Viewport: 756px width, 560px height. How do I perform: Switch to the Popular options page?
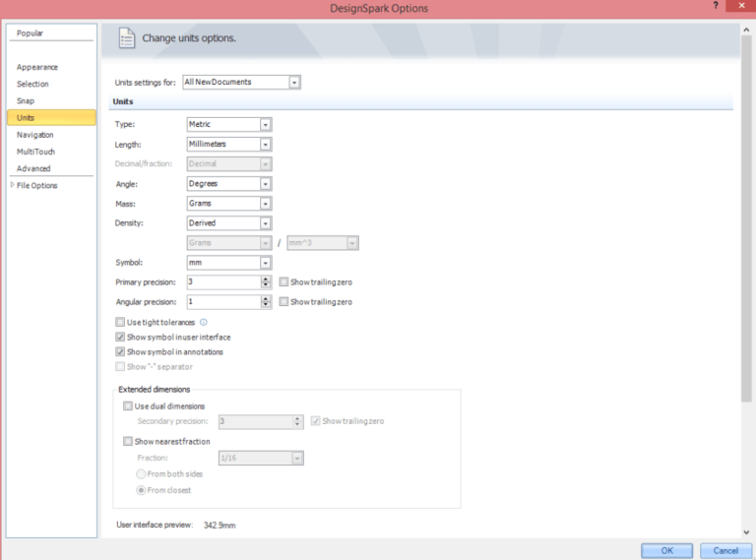click(x=30, y=33)
